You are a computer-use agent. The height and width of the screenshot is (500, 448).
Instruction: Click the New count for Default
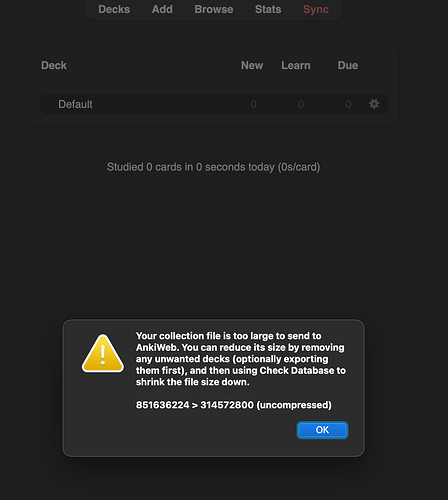point(253,104)
